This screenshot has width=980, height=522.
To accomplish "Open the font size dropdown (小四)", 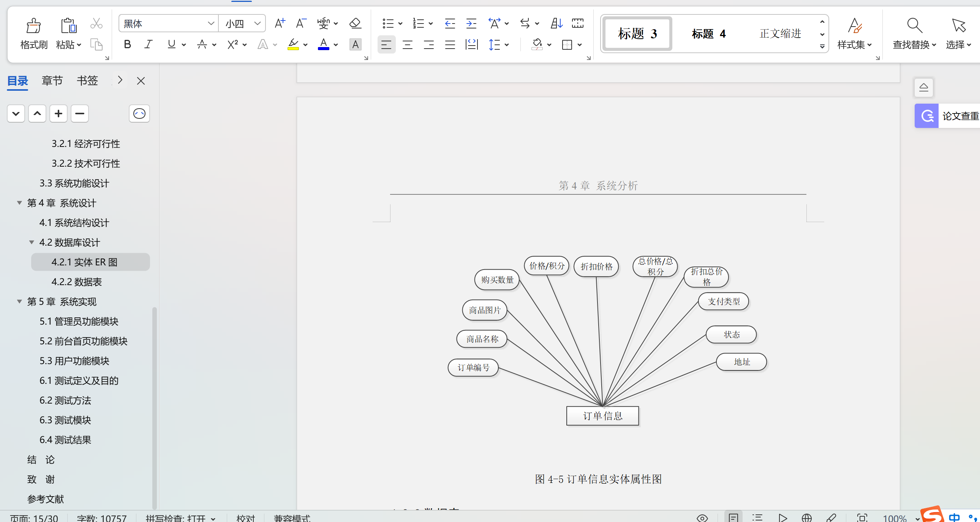I will click(x=257, y=24).
